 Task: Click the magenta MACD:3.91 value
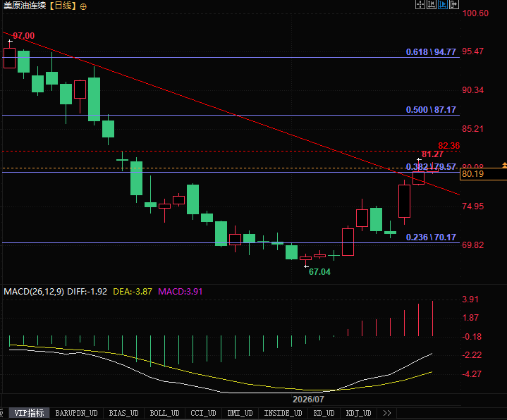point(180,292)
